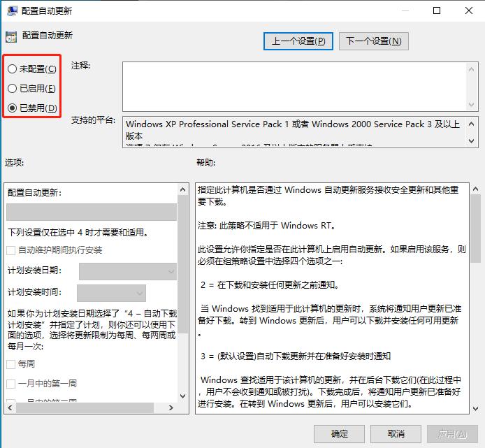Click the policy setting icon beside 配置自动更新 heading
Image resolution: width=485 pixels, height=448 pixels.
pos(11,37)
